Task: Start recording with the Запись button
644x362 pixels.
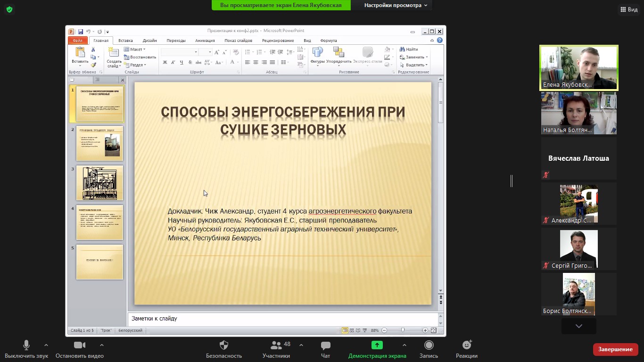Action: tap(429, 346)
